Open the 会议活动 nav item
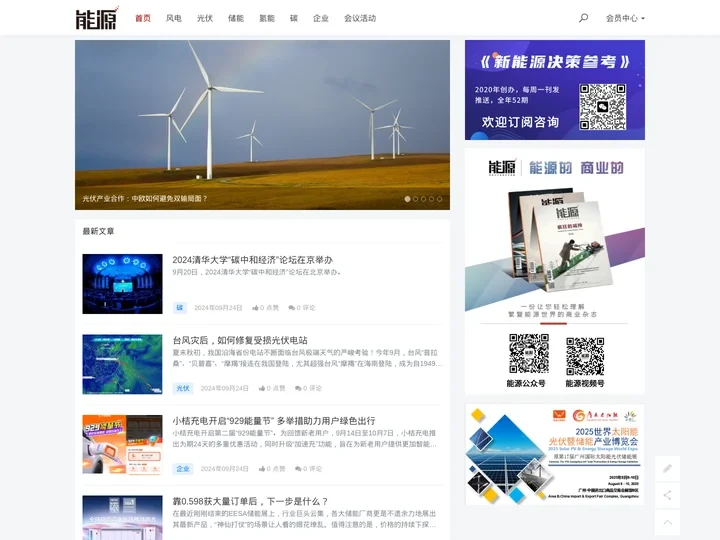Image resolution: width=720 pixels, height=540 pixels. [360, 18]
